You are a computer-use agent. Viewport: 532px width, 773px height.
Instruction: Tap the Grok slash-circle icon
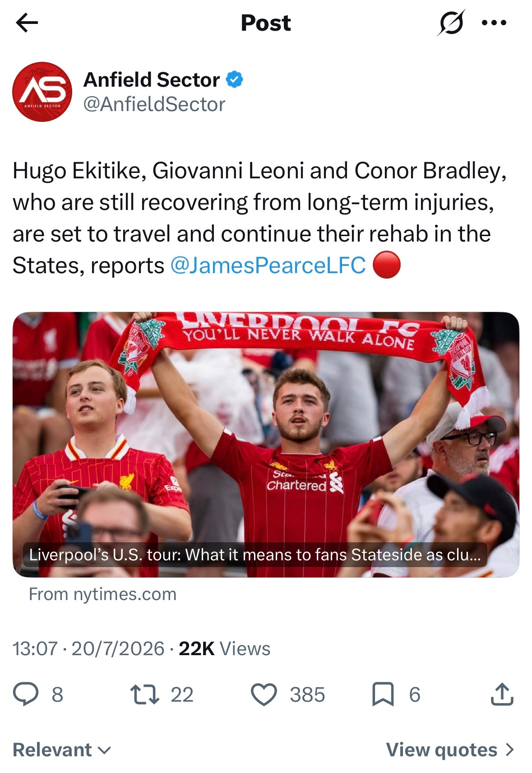click(450, 23)
